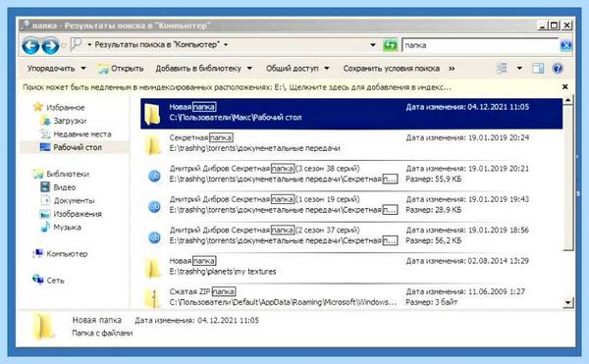
Task: Select the Секретная папка folder result
Action: tap(351, 144)
